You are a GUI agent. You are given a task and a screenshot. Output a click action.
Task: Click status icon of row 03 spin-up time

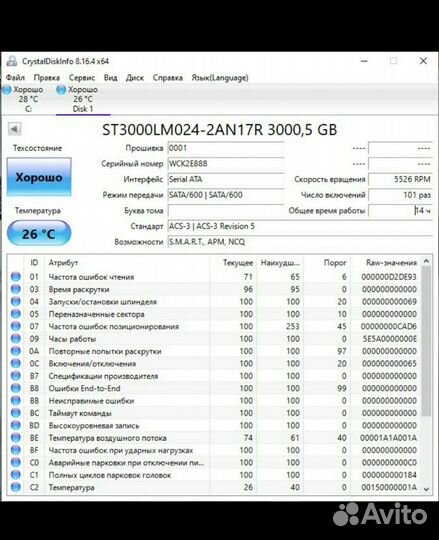[15, 289]
